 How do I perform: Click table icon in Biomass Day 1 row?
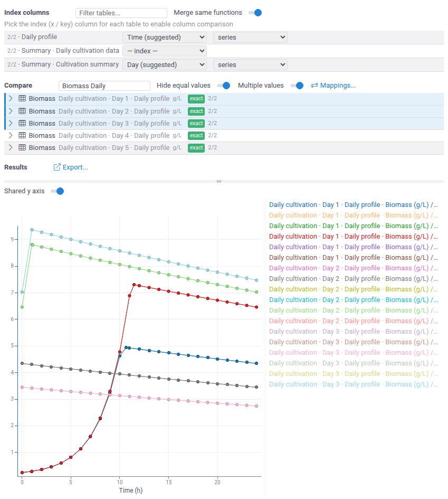22,99
